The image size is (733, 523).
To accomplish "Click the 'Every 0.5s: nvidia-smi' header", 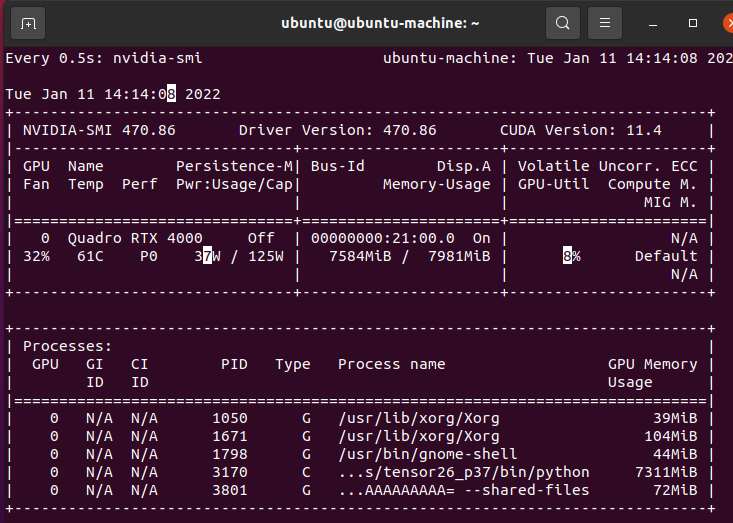I will (x=104, y=58).
